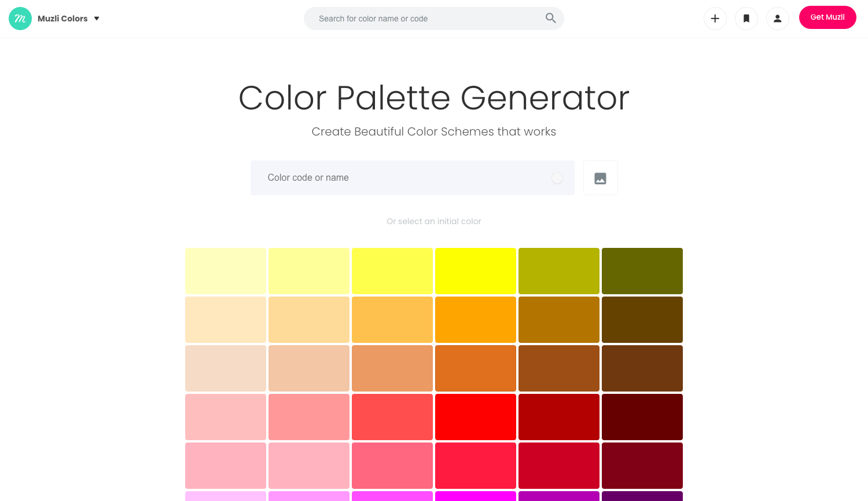Click the Get Muzli button
Image resolution: width=868 pixels, height=501 pixels.
point(827,17)
